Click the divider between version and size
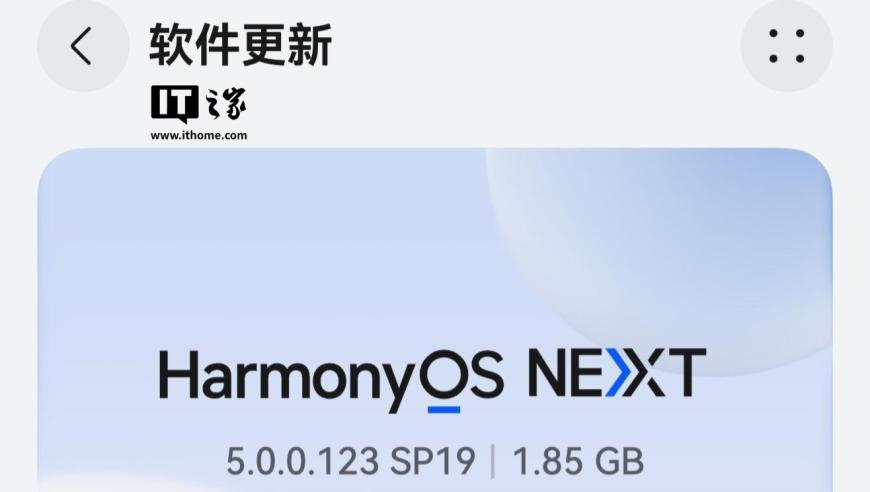The height and width of the screenshot is (492, 870). (493, 461)
